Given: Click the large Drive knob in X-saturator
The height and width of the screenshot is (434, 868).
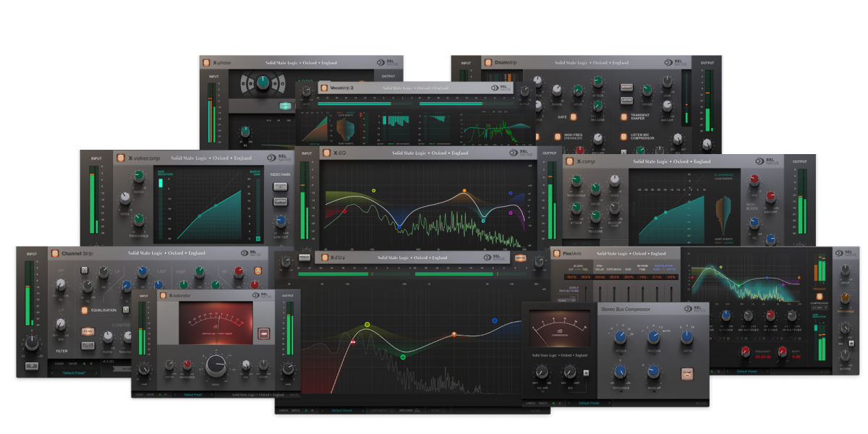Looking at the screenshot, I should [x=216, y=366].
